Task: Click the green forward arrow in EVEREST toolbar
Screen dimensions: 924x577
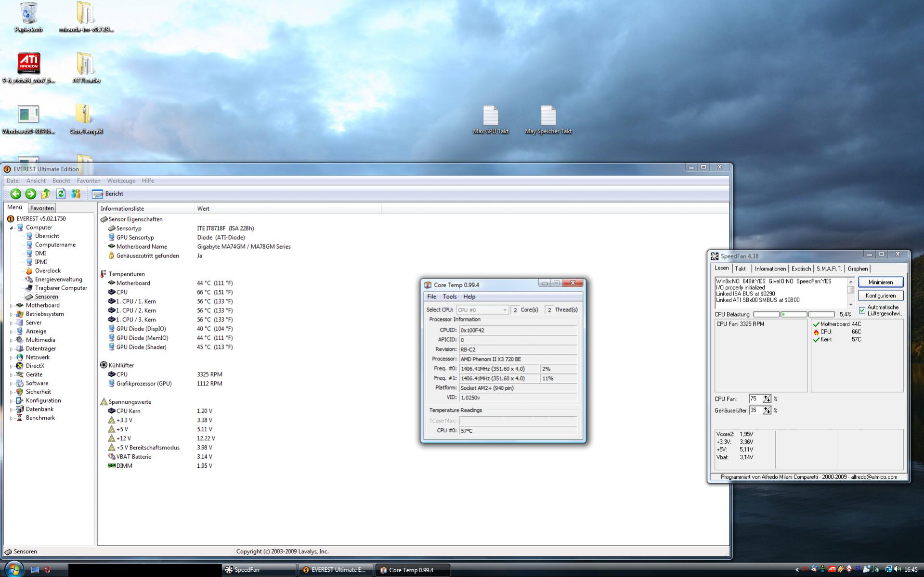Action: pyautogui.click(x=30, y=193)
